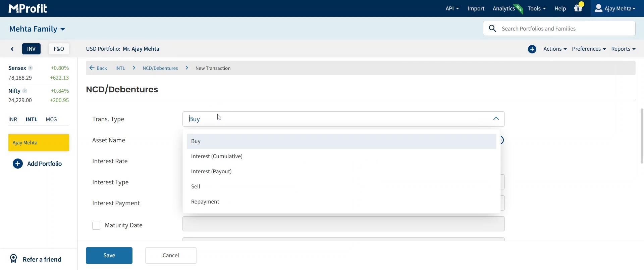Image resolution: width=644 pixels, height=270 pixels.
Task: Open the Actions dropdown
Action: 555,49
